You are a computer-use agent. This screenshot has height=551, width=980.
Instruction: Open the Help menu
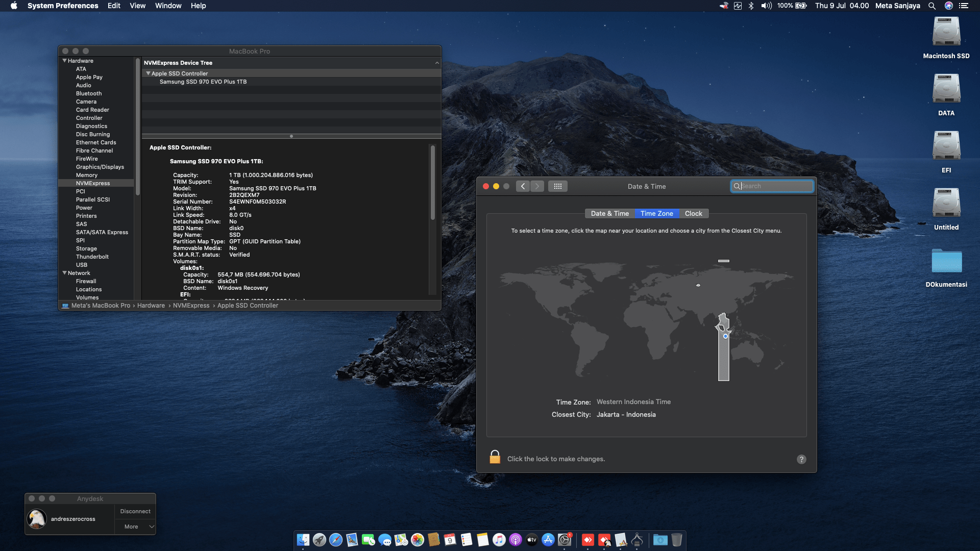[x=198, y=6]
